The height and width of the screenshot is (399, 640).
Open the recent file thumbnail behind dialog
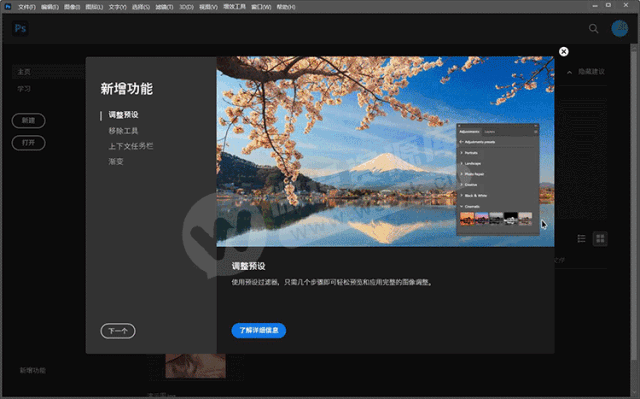(196, 366)
